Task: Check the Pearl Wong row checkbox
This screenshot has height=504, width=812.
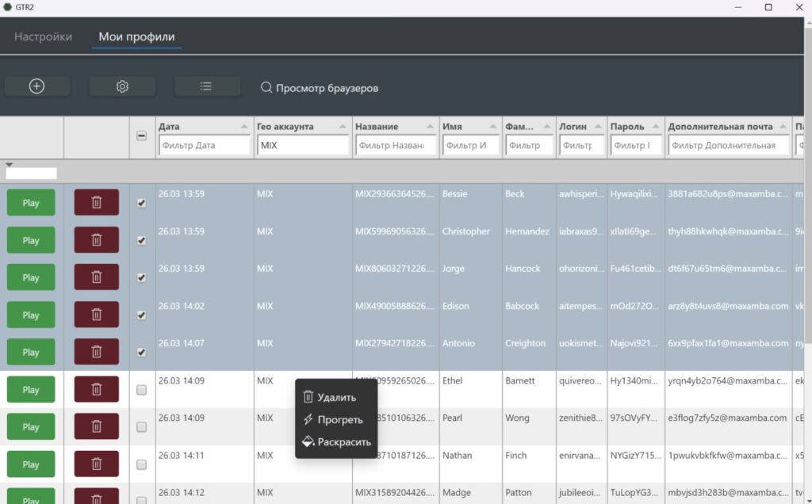Action: [141, 427]
